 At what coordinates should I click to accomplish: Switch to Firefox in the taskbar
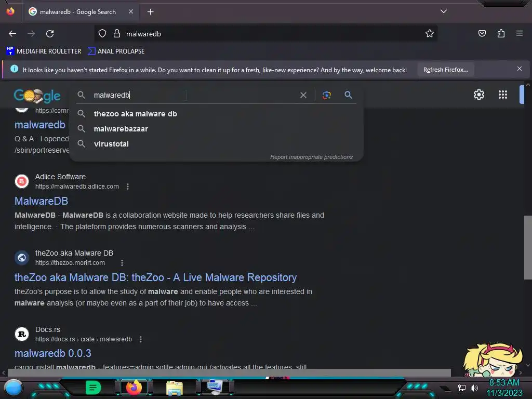(134, 388)
